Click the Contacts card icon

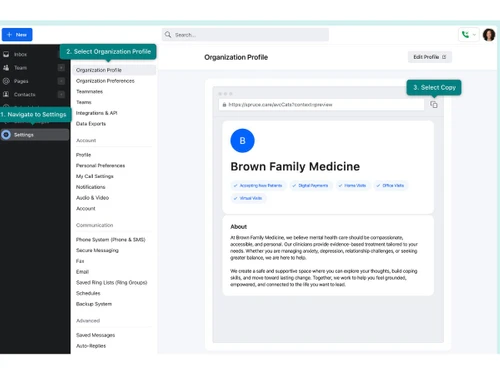[x=6, y=94]
